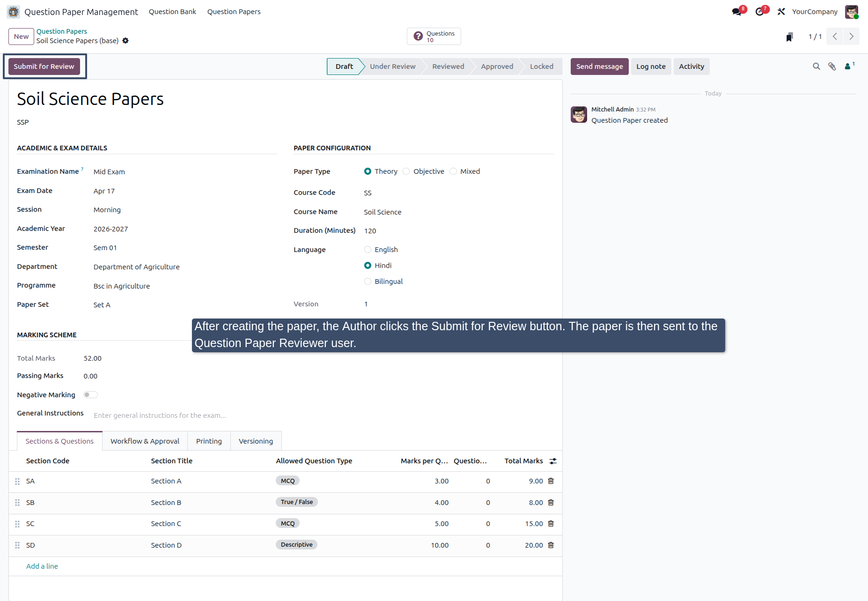This screenshot has width=868, height=601.
Task: Select Mixed paper type
Action: [x=453, y=171]
